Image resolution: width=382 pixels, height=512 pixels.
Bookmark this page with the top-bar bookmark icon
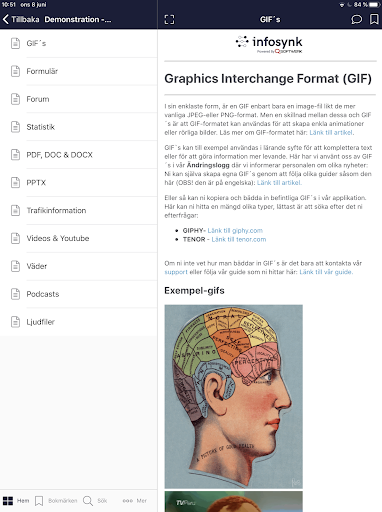click(374, 19)
